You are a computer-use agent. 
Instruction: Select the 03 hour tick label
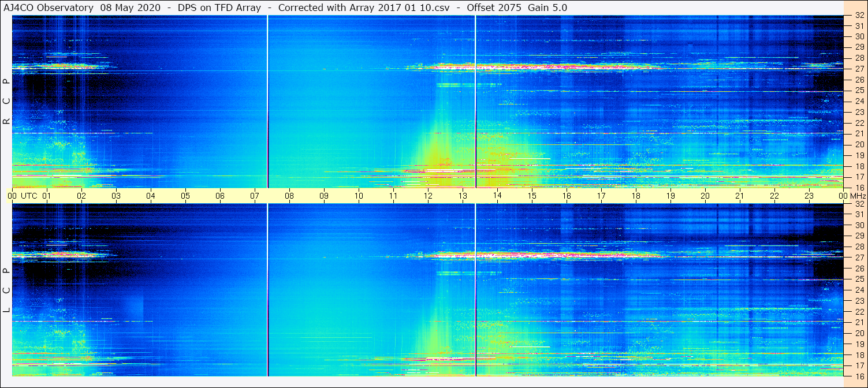pos(116,196)
